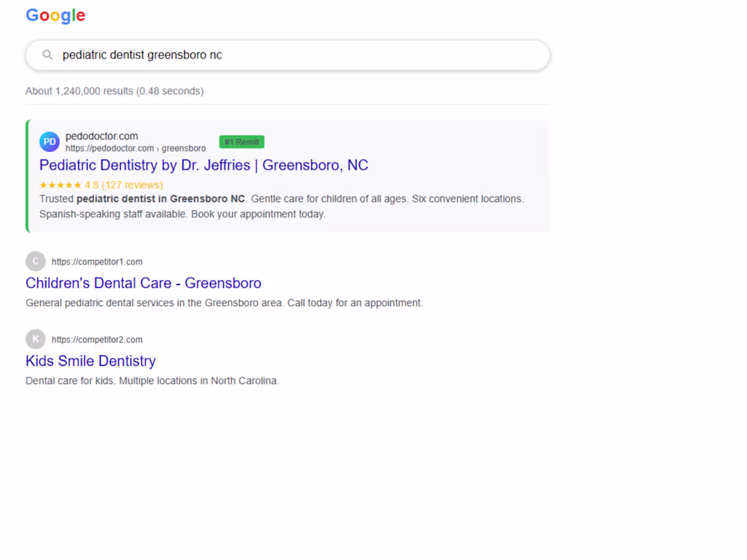Viewport: 747px width, 560px height.
Task: Click the pedodoctor.com site name
Action: [102, 136]
